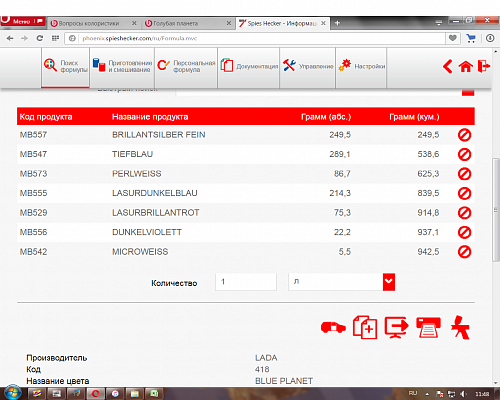Click the copy formula icon with plus
Screen dimensions: 500x400
[x=365, y=327]
